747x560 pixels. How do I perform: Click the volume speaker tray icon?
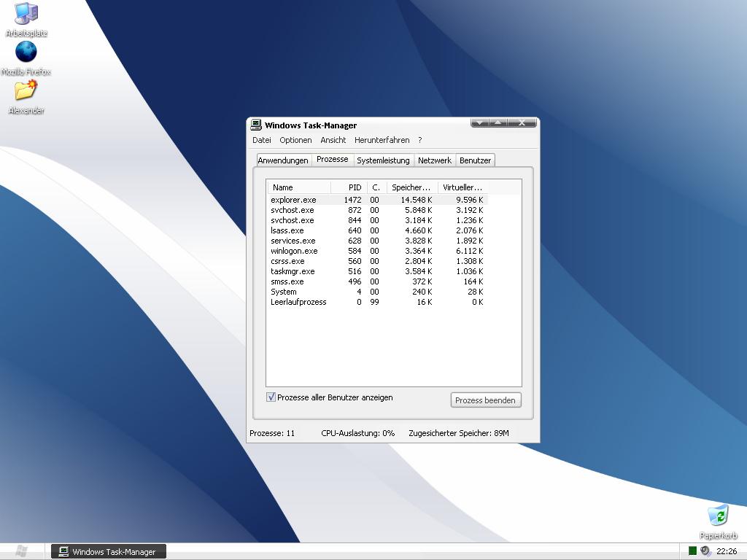(x=705, y=551)
